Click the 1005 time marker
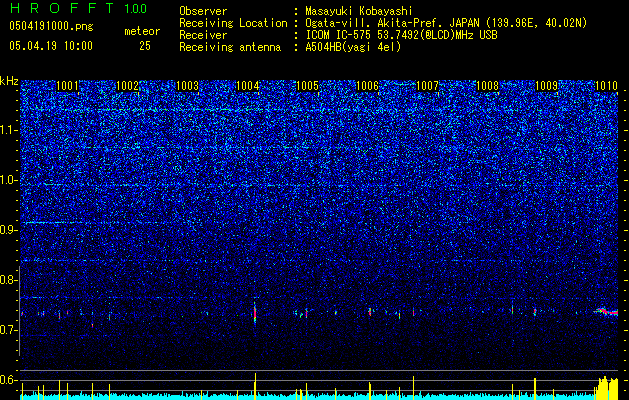 tap(307, 86)
